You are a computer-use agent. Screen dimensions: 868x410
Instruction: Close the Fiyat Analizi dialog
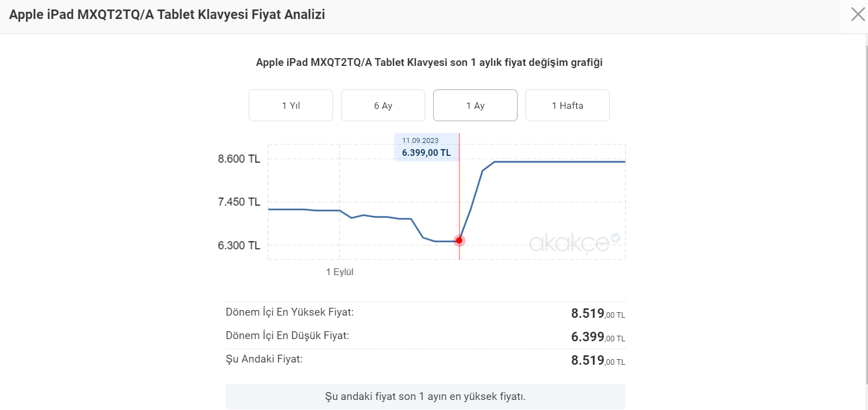857,15
